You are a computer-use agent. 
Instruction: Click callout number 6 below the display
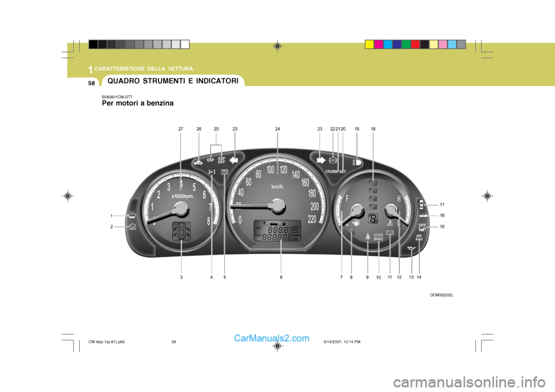(x=281, y=278)
